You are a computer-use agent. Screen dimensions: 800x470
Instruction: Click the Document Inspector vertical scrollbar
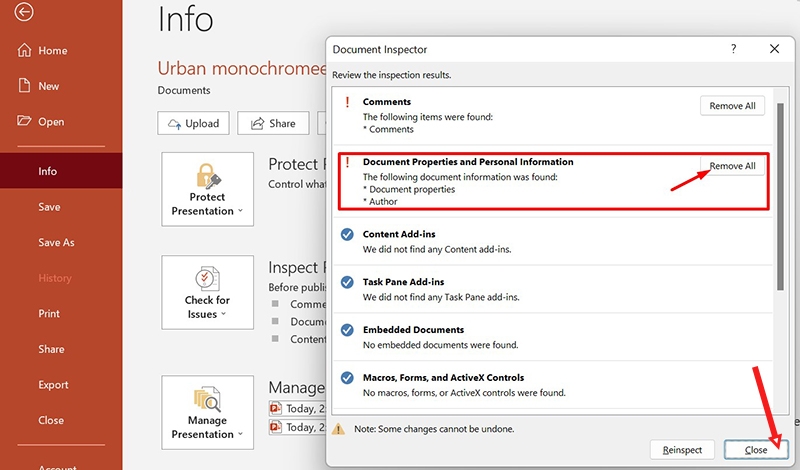point(780,196)
